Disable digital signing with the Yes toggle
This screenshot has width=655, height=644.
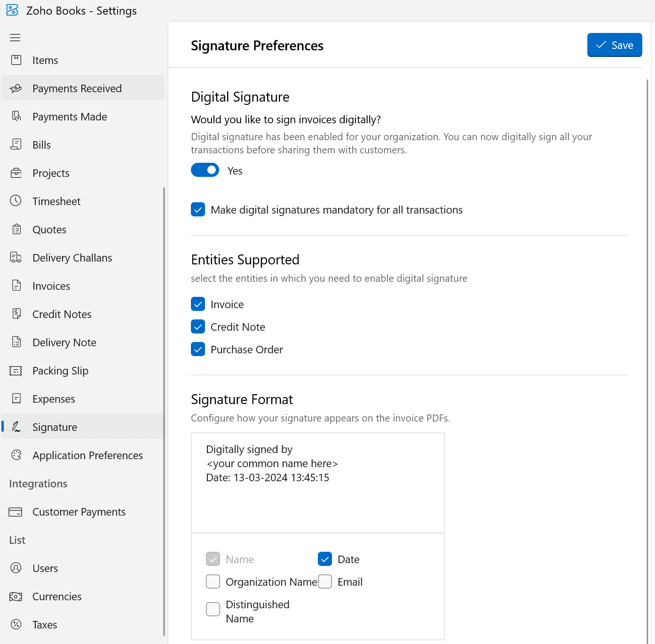tap(205, 170)
